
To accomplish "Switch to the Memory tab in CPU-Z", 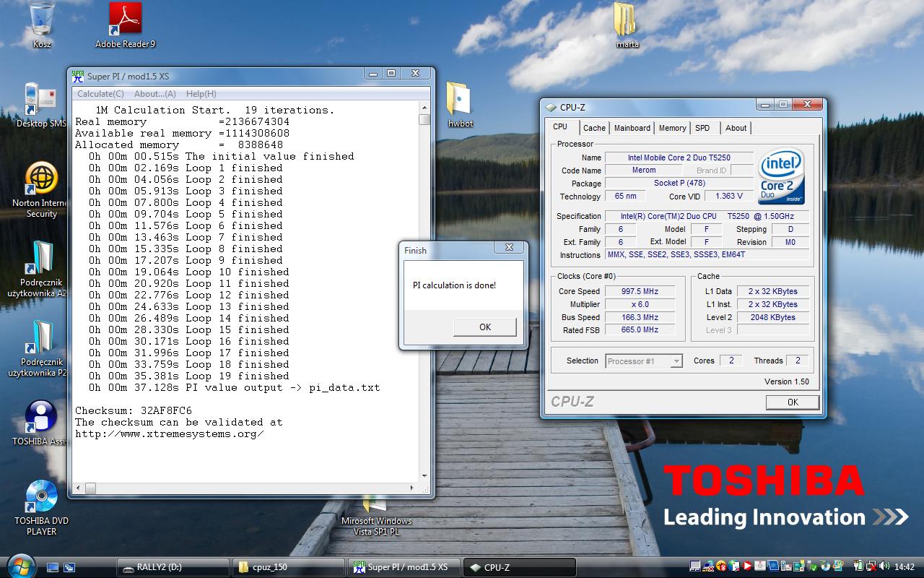I will [672, 128].
